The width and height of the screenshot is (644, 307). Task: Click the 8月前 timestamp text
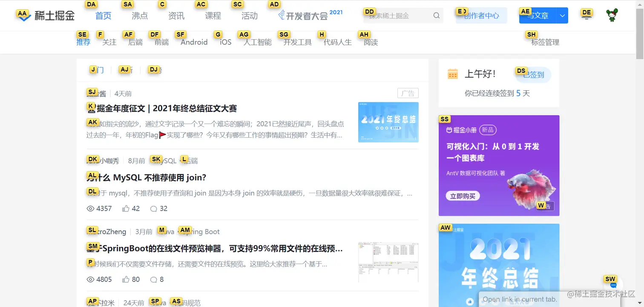pyautogui.click(x=137, y=161)
